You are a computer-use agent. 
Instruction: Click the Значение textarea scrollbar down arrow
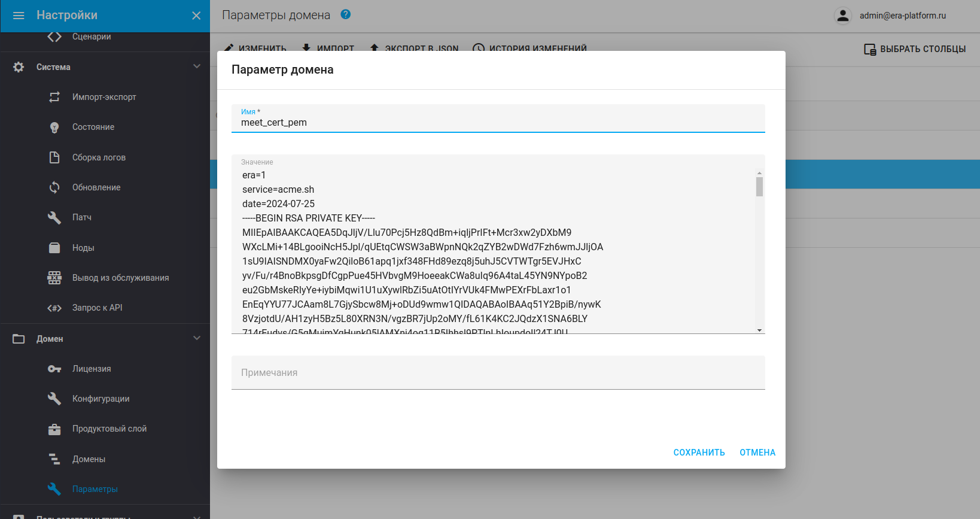tap(759, 330)
